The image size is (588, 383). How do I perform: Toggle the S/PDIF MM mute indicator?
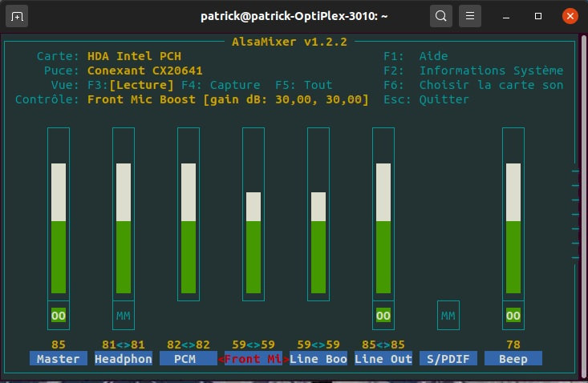click(448, 316)
